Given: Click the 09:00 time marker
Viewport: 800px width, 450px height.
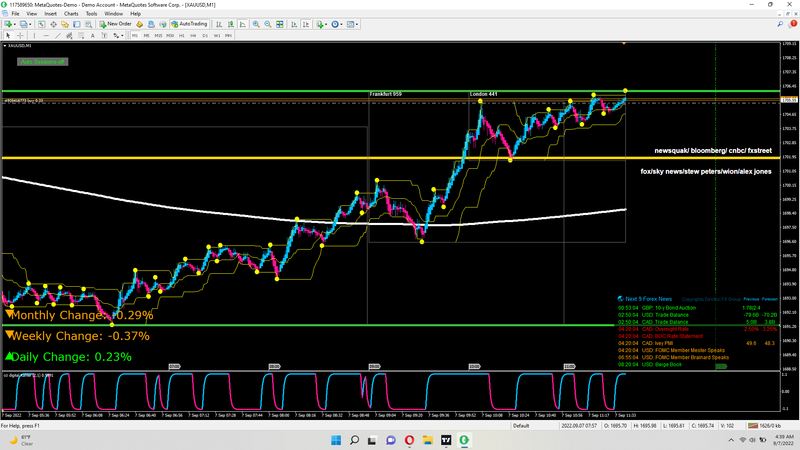Looking at the screenshot, I should (x=374, y=366).
